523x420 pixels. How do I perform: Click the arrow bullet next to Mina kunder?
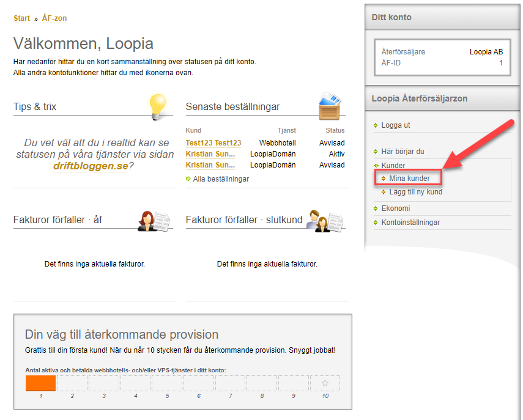coord(384,179)
